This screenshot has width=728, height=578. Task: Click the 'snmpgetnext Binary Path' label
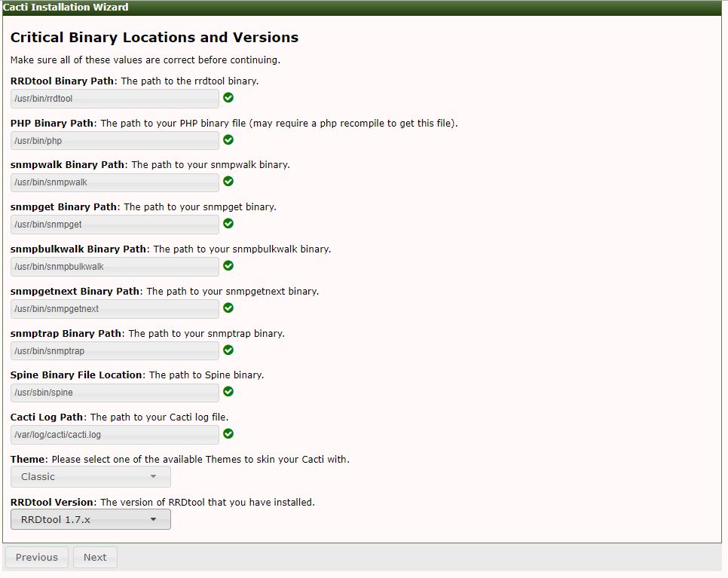pos(75,292)
